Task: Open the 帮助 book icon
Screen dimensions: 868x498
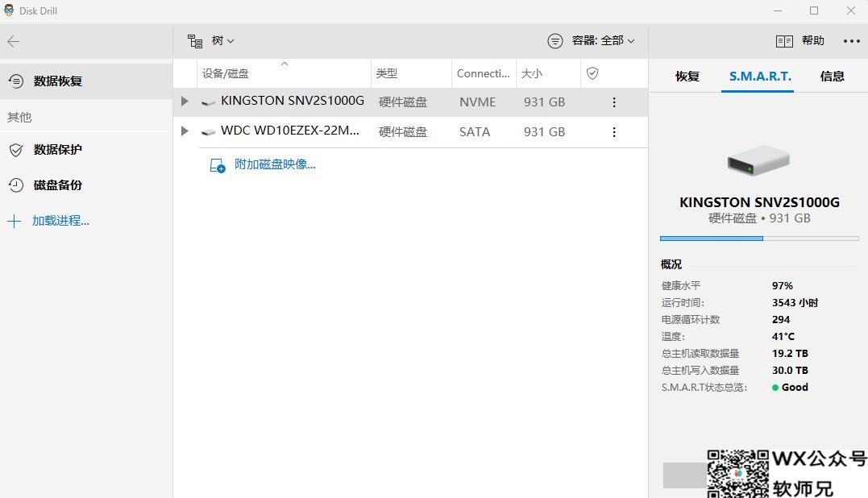Action: [784, 41]
